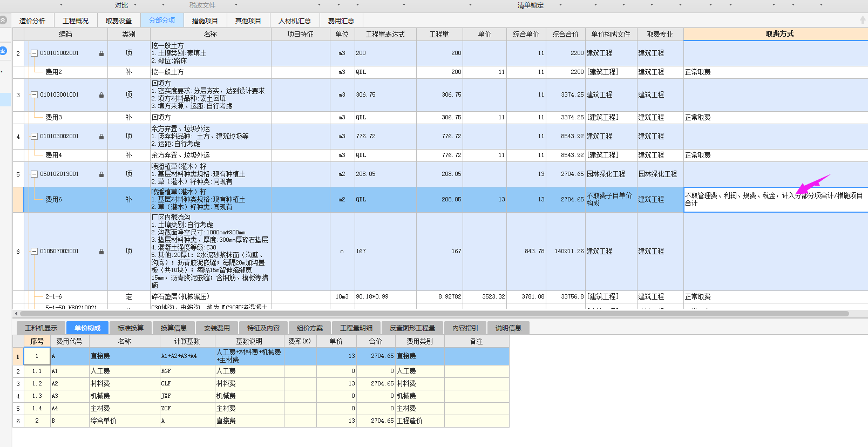
Task: Open the 说明信息 bottom tab
Action: click(508, 328)
